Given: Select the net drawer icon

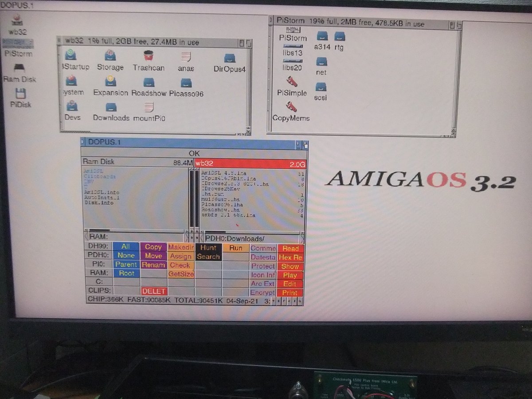Looking at the screenshot, I should point(321,61).
